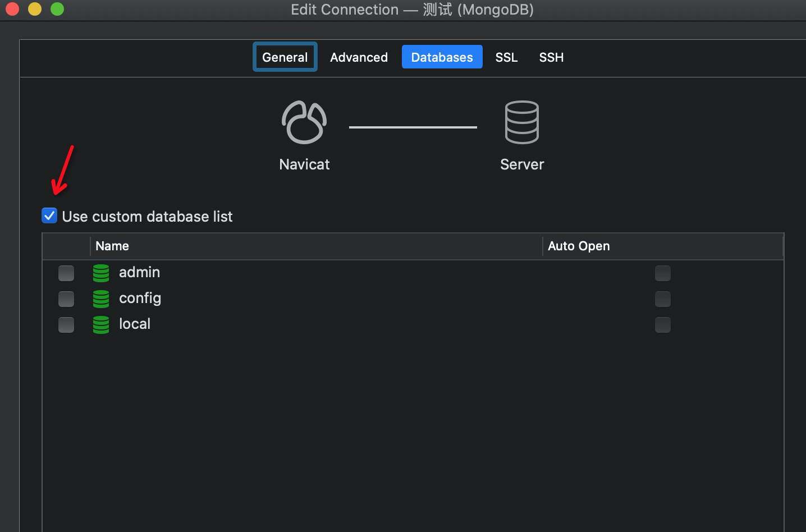Maximize the window with green button
This screenshot has height=532, width=806.
pos(57,9)
